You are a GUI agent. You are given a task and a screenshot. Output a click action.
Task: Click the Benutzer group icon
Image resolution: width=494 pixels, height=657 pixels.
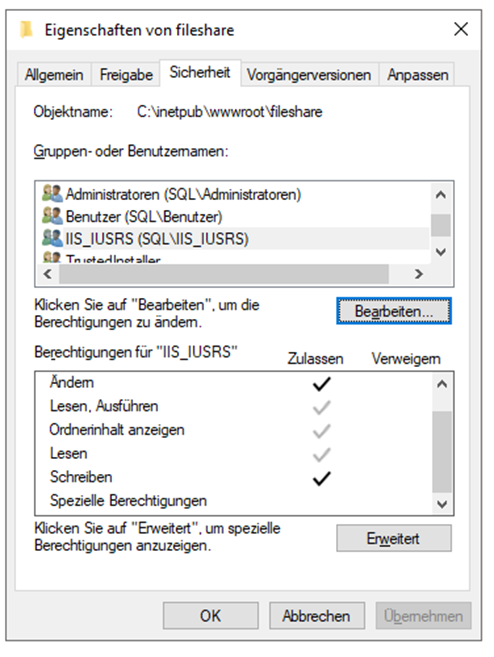[x=52, y=216]
